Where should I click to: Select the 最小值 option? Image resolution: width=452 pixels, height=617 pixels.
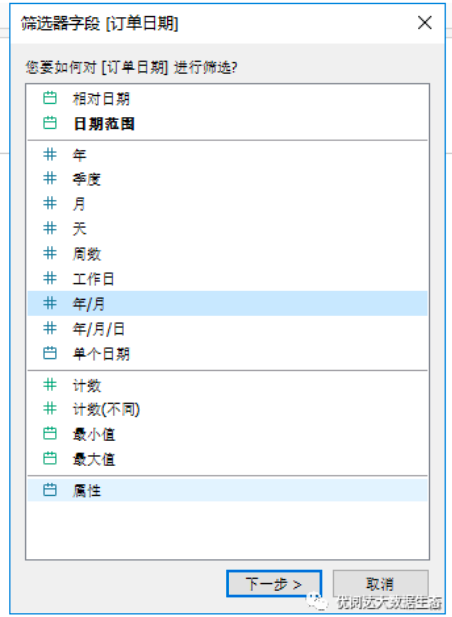coord(227,434)
